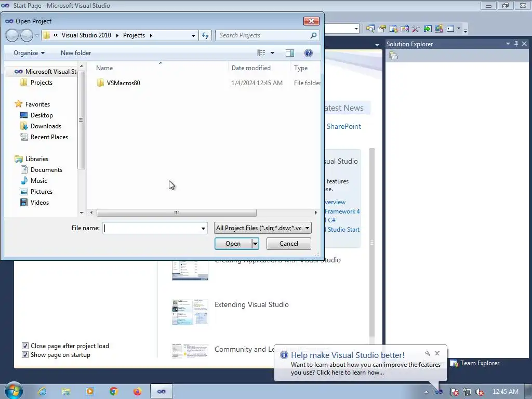Sort by Date modified column header
The image size is (532, 399).
(251, 68)
